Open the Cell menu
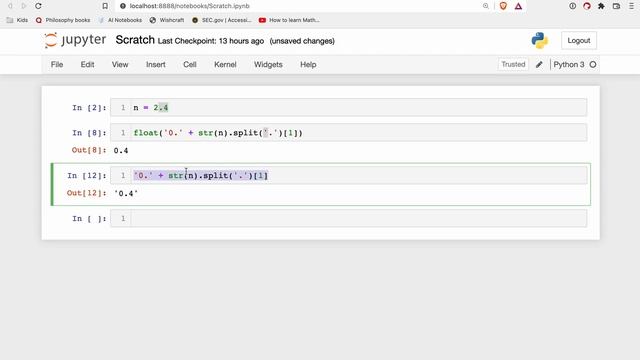 point(190,64)
